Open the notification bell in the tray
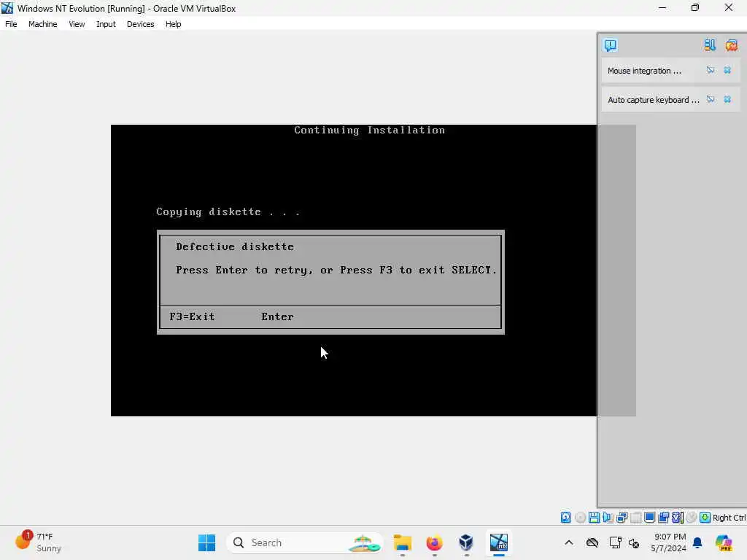 (x=697, y=542)
